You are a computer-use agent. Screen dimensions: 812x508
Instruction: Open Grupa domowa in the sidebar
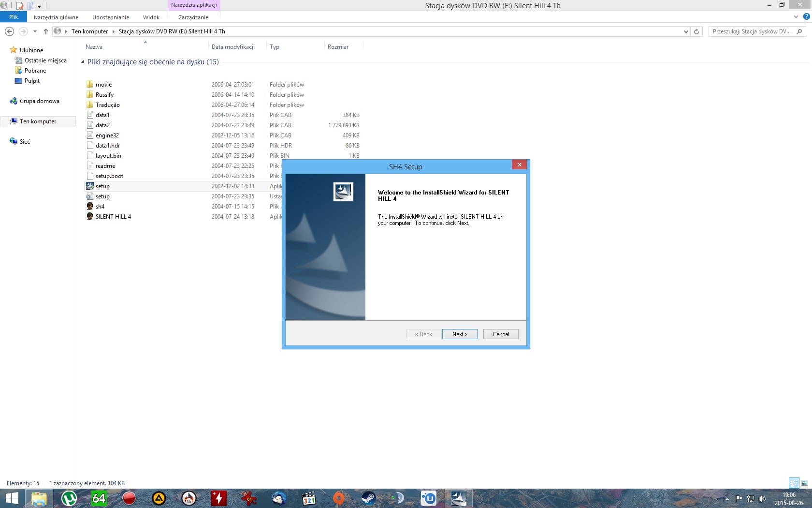39,101
